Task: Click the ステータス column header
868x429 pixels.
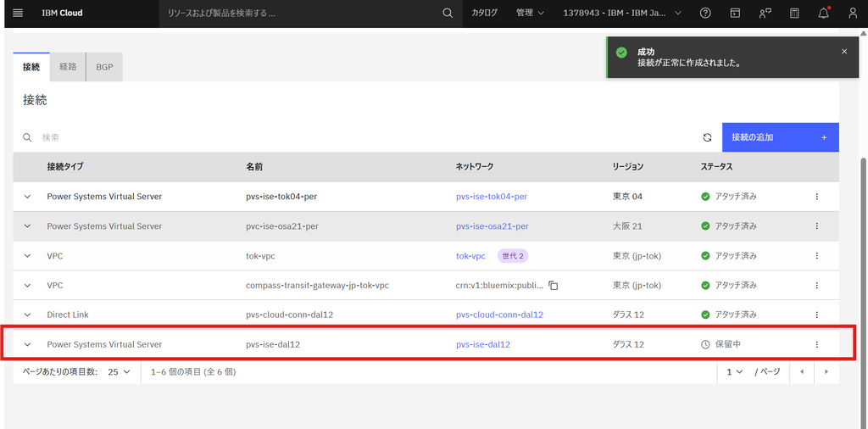Action: [716, 167]
